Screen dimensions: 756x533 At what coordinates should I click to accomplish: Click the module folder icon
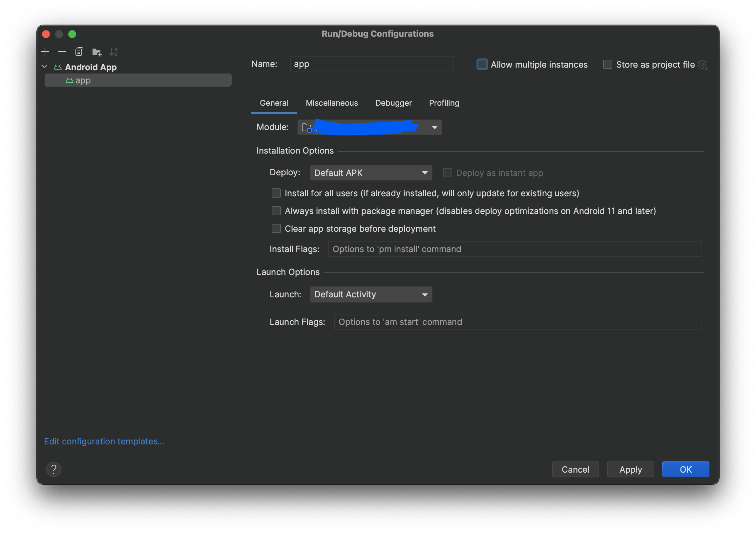pos(306,127)
